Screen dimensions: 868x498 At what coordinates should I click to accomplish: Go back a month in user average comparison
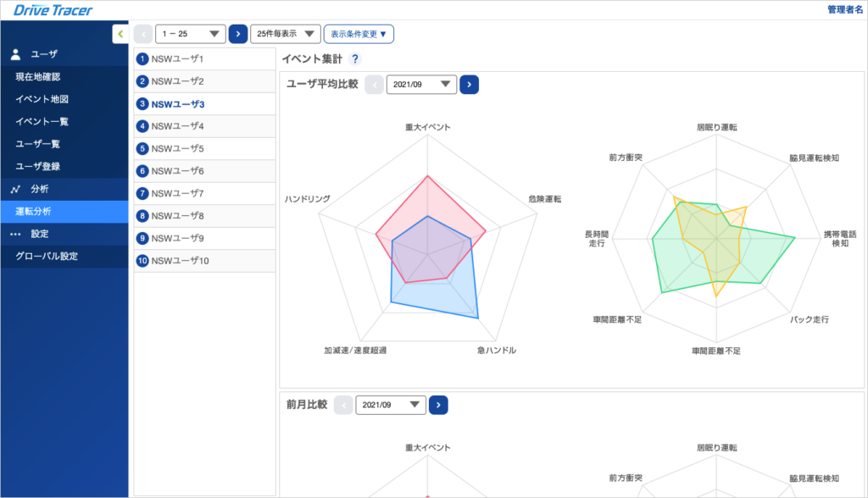(374, 84)
